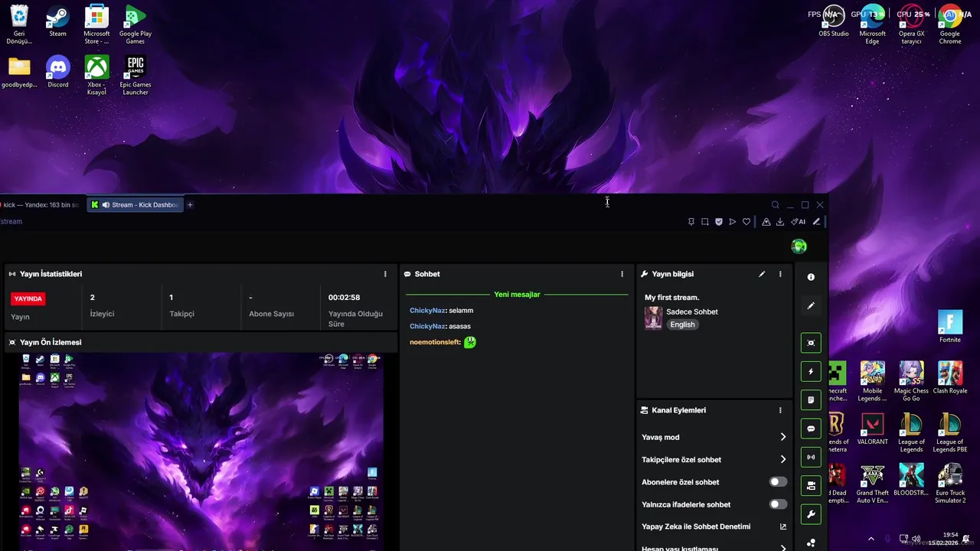Show hidden tray icons with the taskbar chevron
The height and width of the screenshot is (551, 980).
[871, 539]
